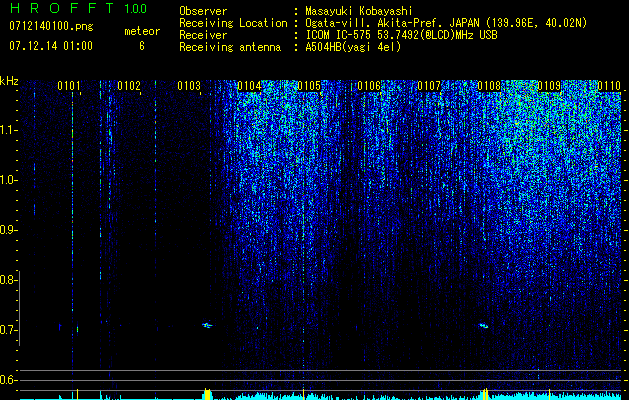Click the 0.7 kHz axis tick label

point(8,330)
